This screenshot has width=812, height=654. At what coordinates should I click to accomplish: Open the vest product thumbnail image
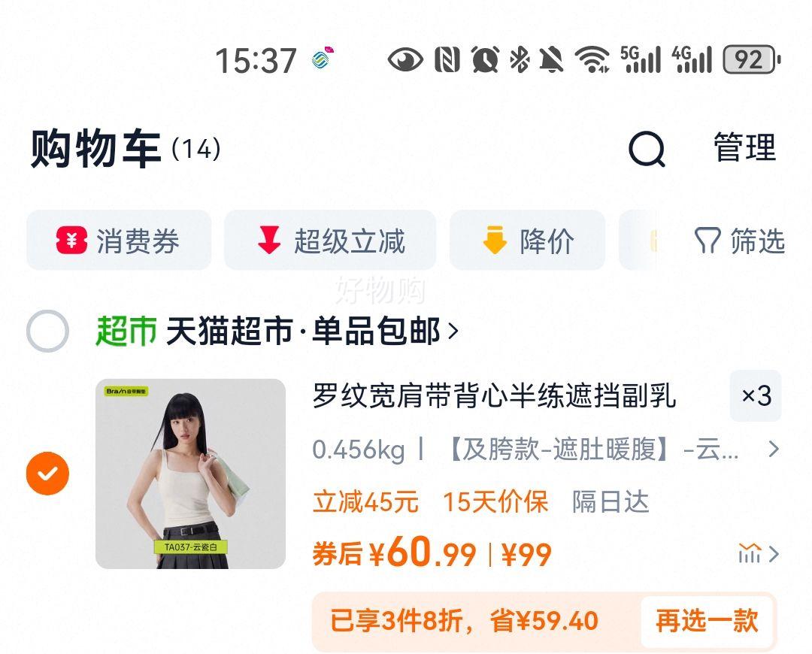(x=190, y=474)
